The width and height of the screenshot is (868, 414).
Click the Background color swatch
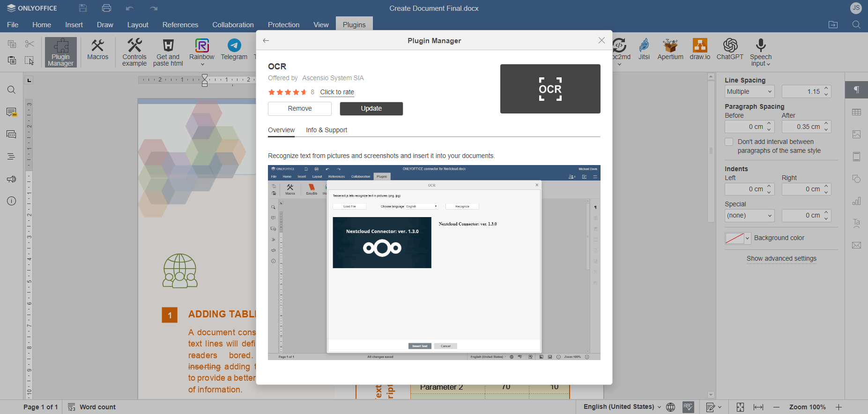734,238
